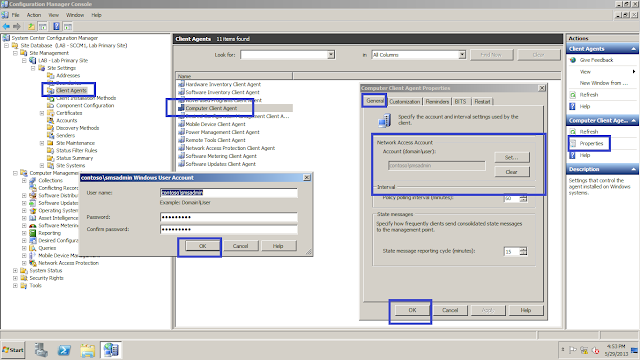Collapse the Site Management tree node

click(15, 53)
